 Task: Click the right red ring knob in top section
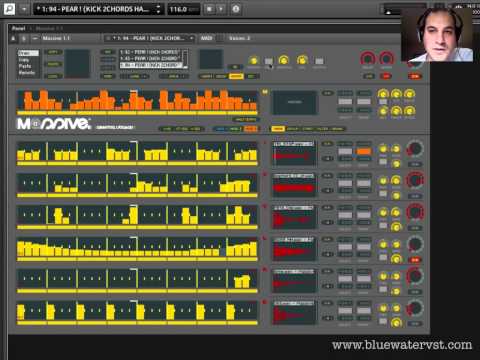386,59
